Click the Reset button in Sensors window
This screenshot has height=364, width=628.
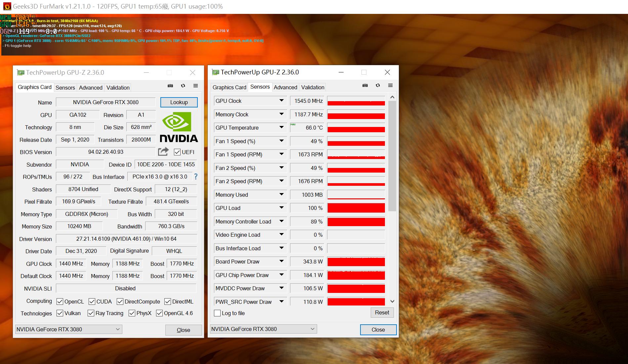382,312
